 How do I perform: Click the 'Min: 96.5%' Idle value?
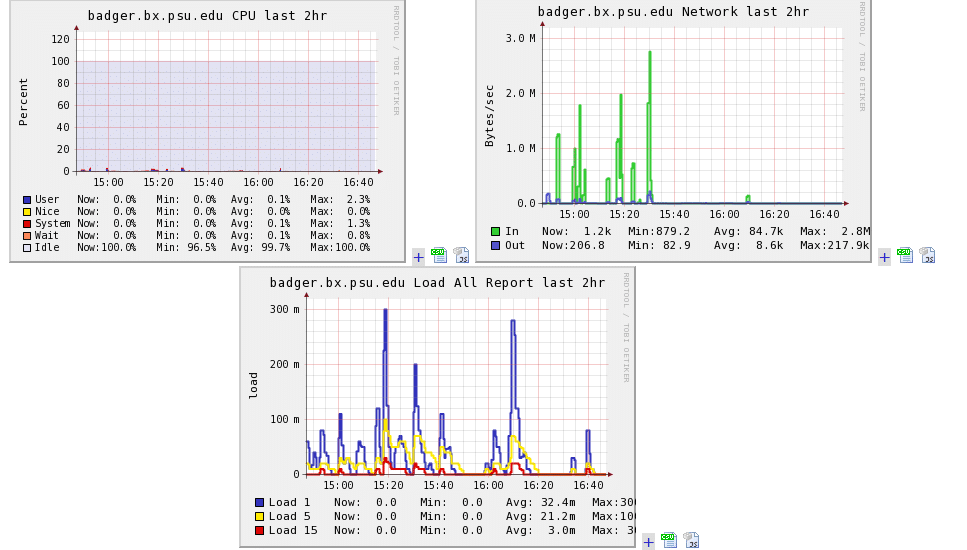pos(186,248)
